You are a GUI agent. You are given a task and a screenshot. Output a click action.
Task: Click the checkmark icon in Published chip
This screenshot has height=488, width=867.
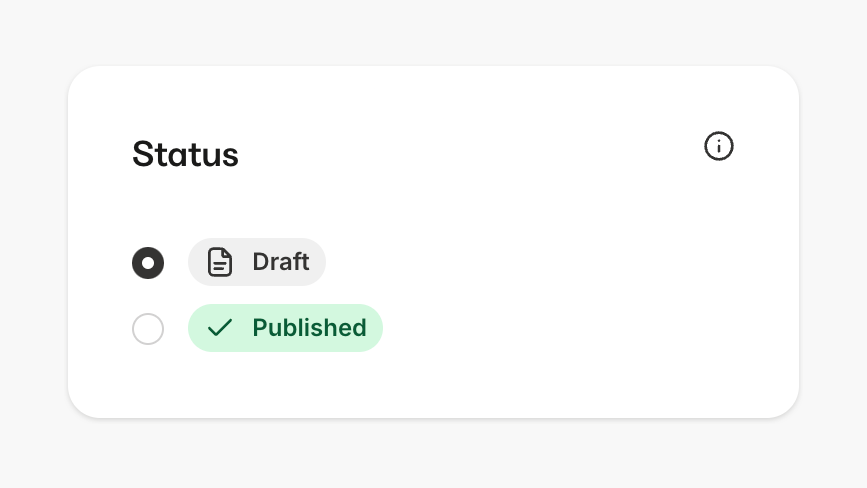(x=219, y=328)
